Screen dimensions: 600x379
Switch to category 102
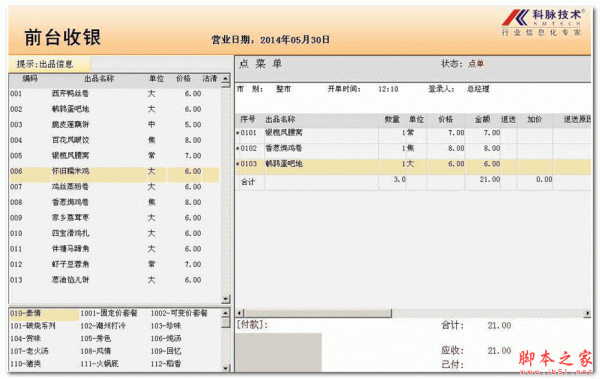[103, 326]
